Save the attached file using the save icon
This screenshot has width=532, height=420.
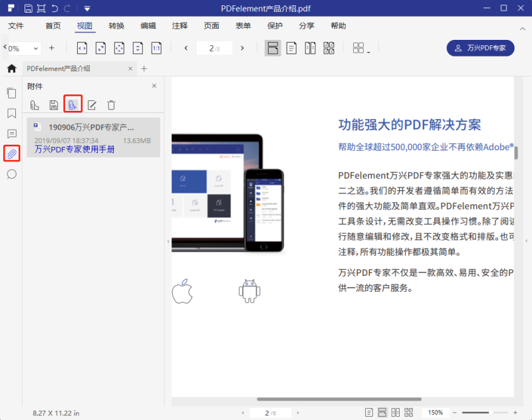pos(54,104)
